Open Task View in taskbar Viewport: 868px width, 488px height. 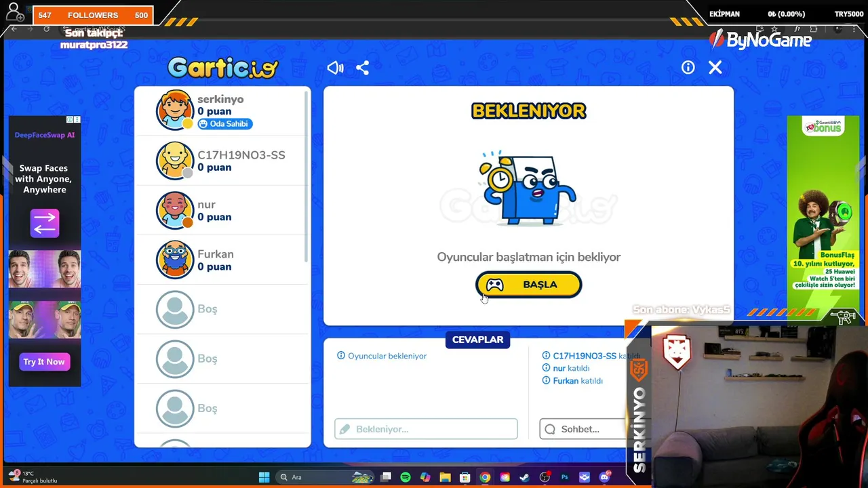pyautogui.click(x=386, y=477)
